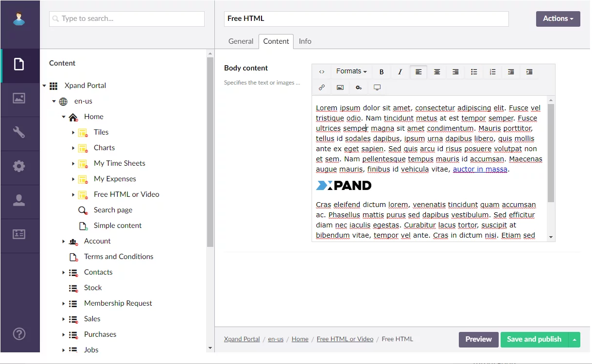Open the Formats dropdown
Screen dimensions: 592x364
(351, 71)
